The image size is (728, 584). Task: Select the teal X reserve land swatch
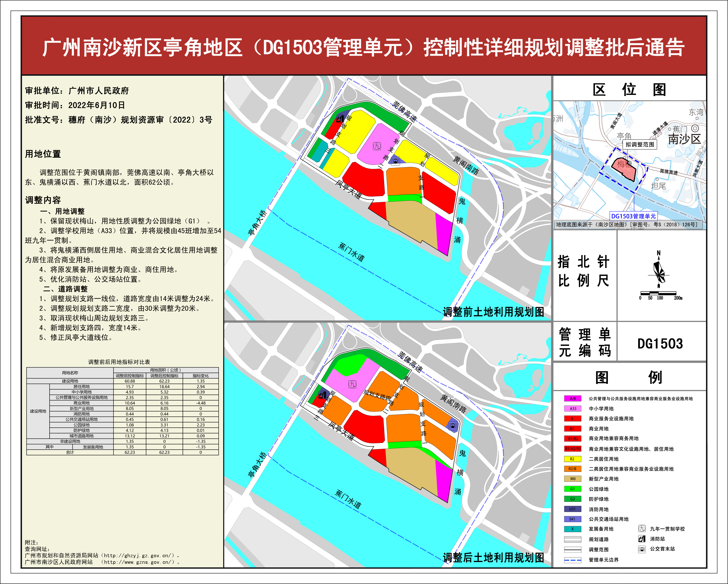pyautogui.click(x=573, y=529)
